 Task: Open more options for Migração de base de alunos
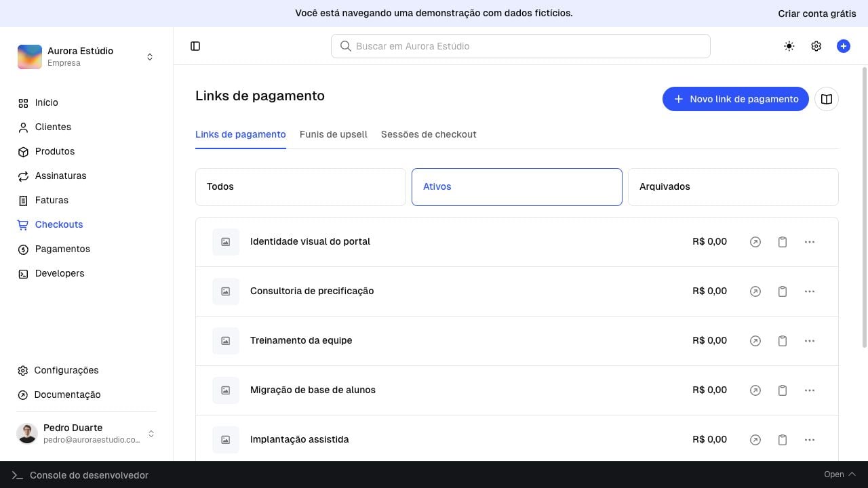[x=809, y=390]
